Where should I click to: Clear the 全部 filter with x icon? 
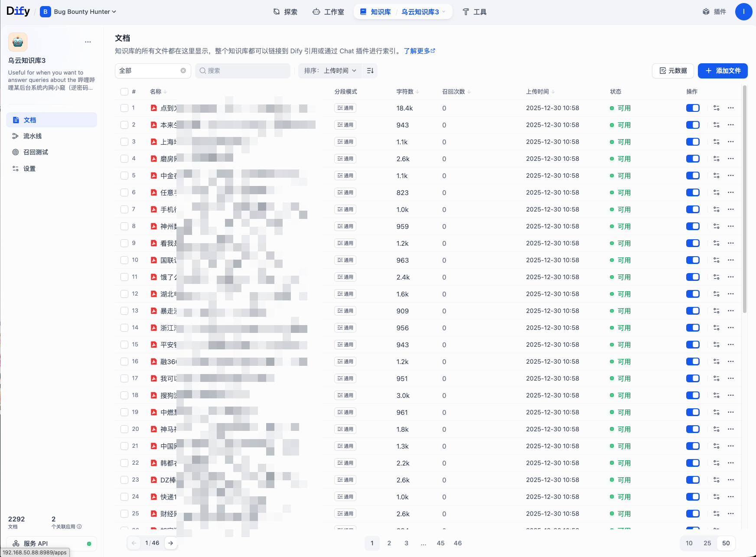(x=183, y=71)
